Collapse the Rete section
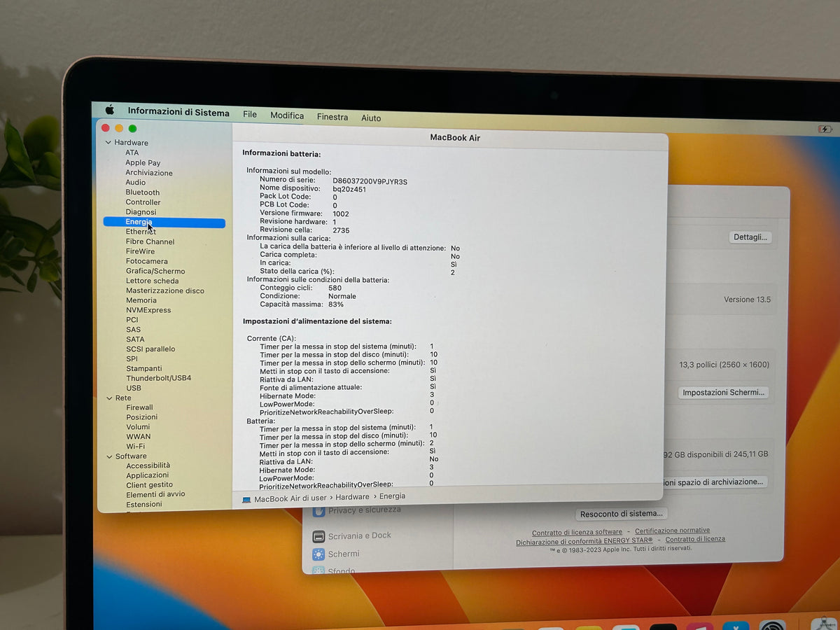840x630 pixels. (x=108, y=398)
